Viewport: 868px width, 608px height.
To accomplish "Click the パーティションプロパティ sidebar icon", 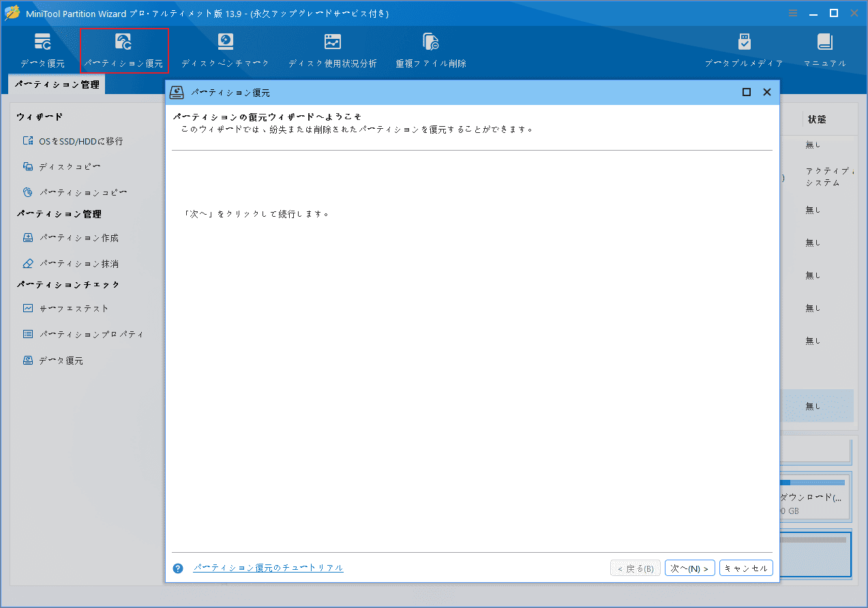I will 28,334.
